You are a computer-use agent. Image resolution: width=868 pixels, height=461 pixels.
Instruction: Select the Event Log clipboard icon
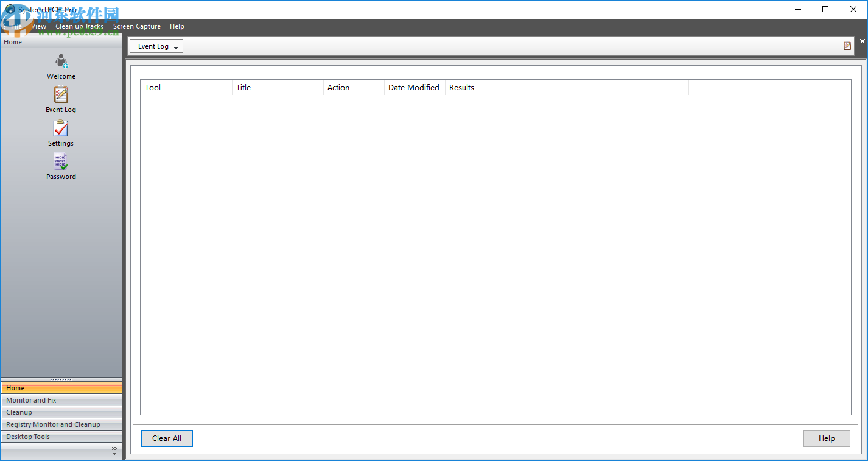tap(61, 94)
